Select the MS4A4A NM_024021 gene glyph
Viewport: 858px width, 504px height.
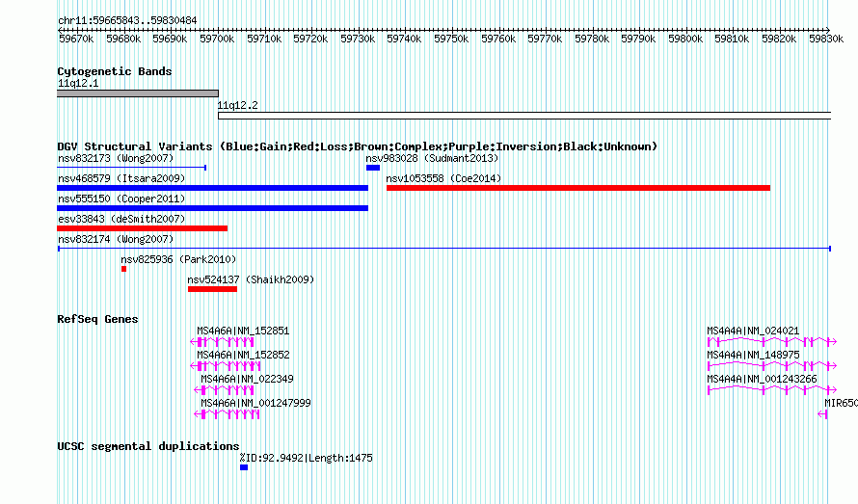pos(772,342)
